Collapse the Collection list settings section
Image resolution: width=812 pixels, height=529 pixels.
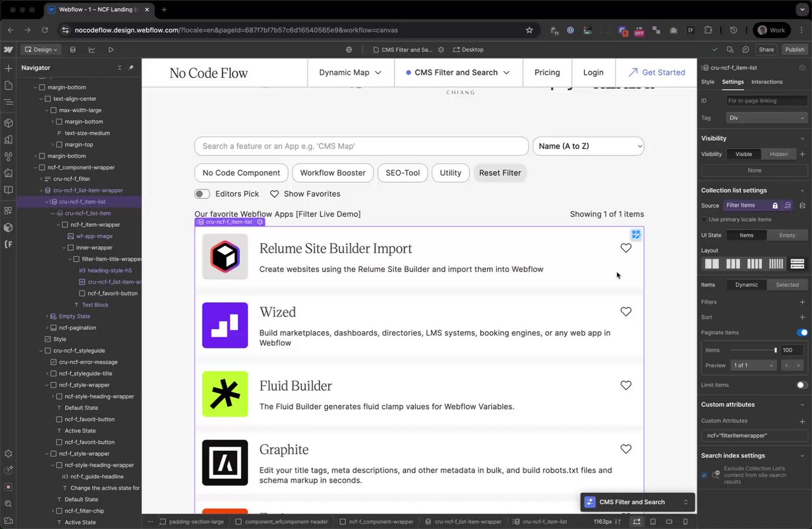coord(802,190)
